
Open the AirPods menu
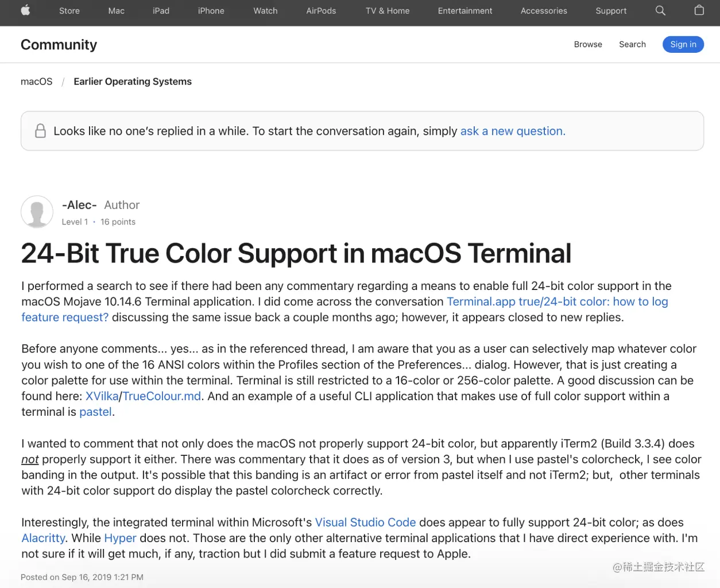321,11
